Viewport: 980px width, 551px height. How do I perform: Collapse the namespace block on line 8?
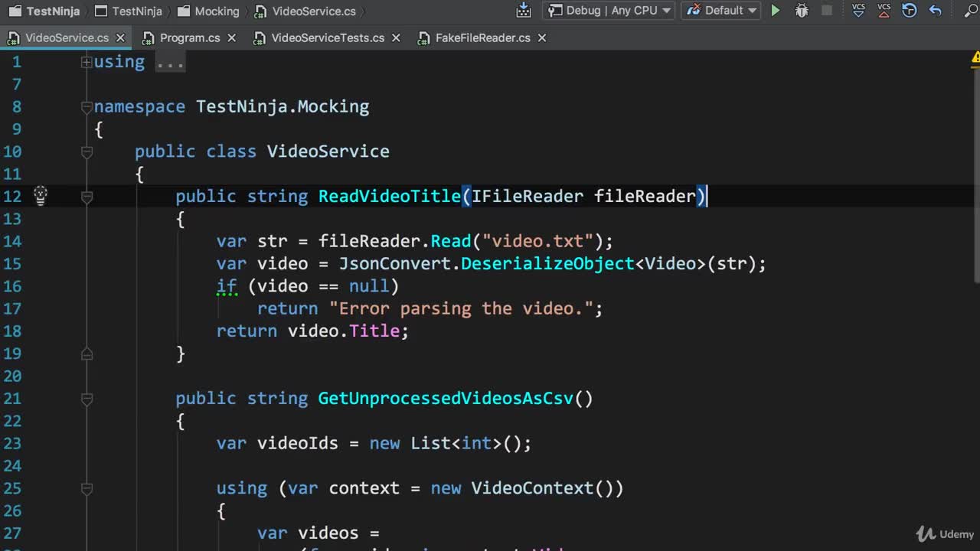87,107
